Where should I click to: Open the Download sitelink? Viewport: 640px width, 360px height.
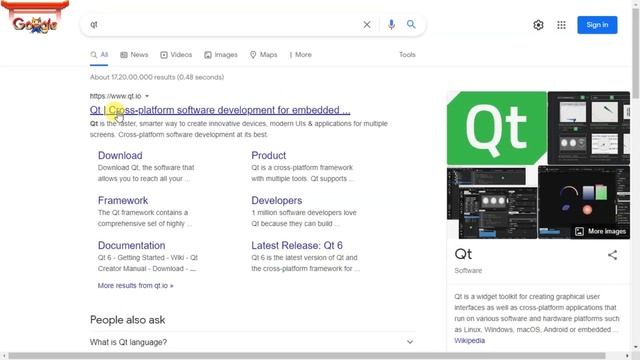click(120, 156)
